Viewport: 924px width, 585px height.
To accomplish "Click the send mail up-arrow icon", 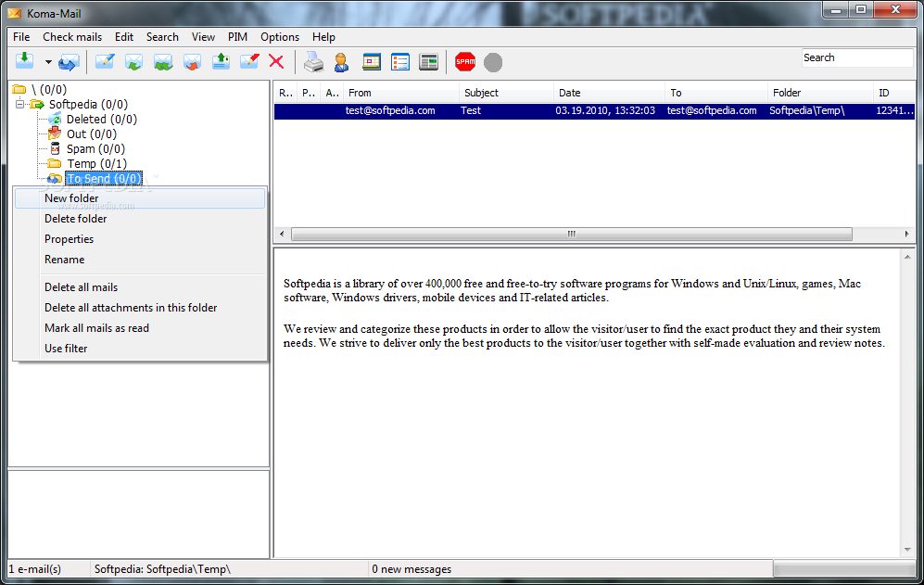I will [221, 61].
